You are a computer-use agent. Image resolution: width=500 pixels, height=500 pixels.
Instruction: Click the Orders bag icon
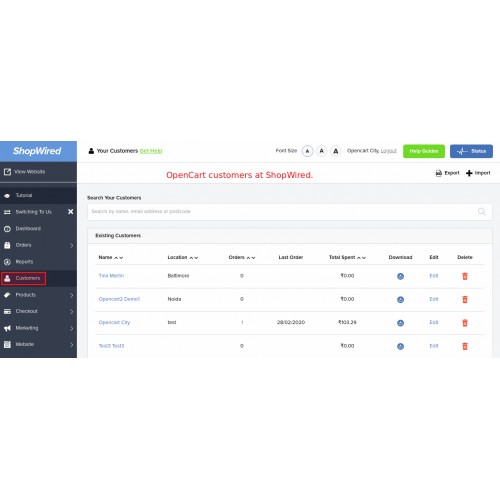[7, 245]
